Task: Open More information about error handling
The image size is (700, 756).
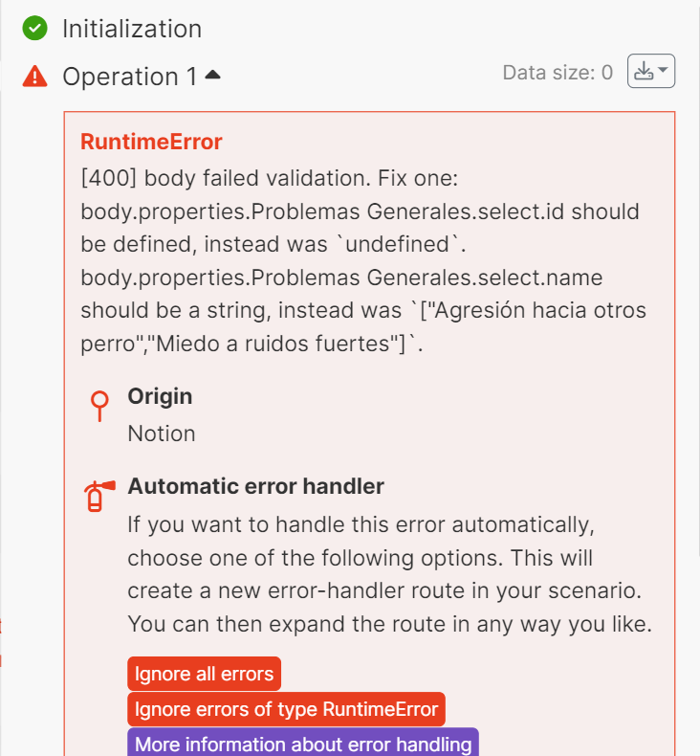Action: click(303, 744)
